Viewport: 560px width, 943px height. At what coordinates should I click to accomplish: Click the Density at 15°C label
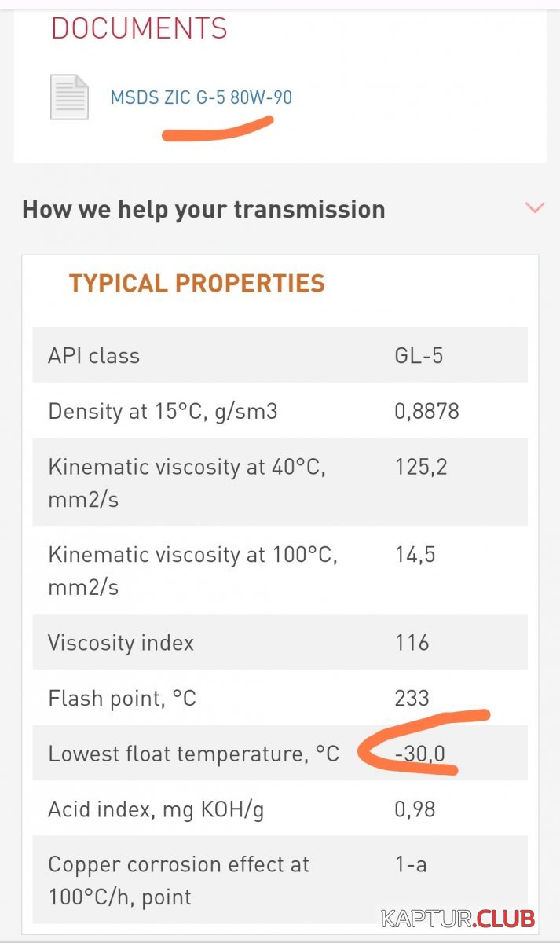pos(163,411)
